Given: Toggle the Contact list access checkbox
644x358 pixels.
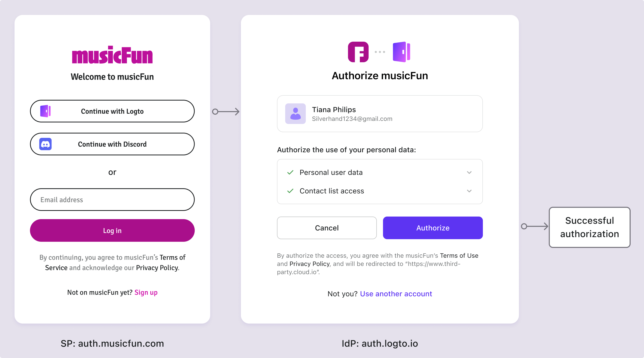Looking at the screenshot, I should pyautogui.click(x=291, y=191).
